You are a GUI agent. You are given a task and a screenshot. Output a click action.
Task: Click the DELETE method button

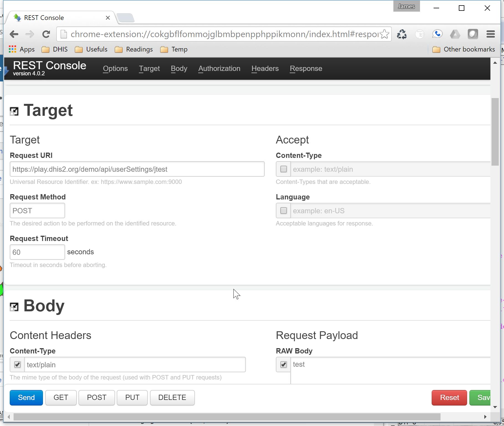(172, 397)
